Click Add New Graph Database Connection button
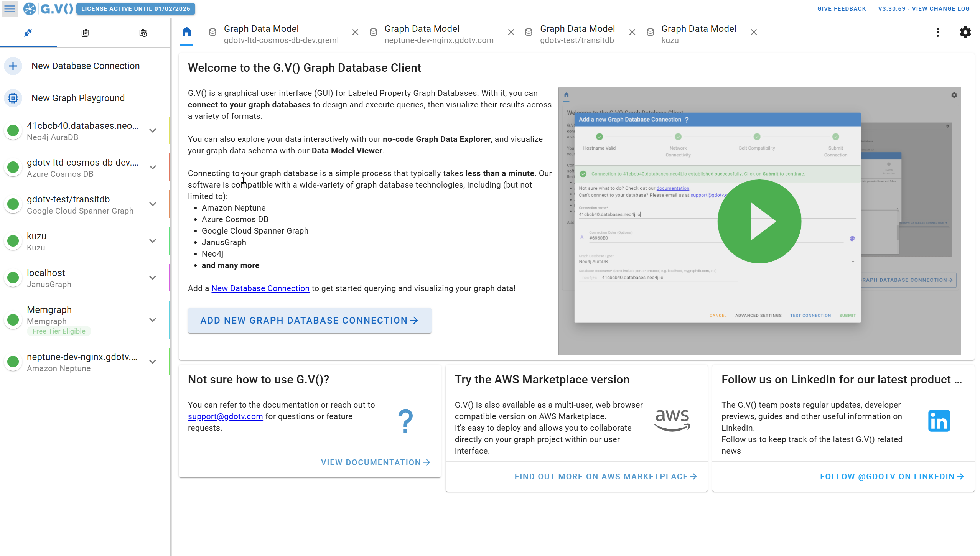980x556 pixels. 310,321
